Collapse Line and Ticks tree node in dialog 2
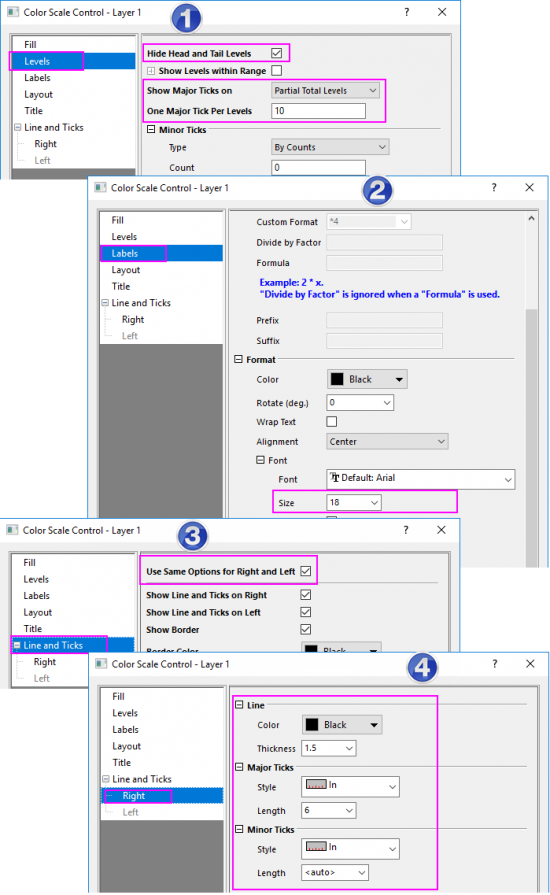The width and height of the screenshot is (550, 895). (105, 303)
